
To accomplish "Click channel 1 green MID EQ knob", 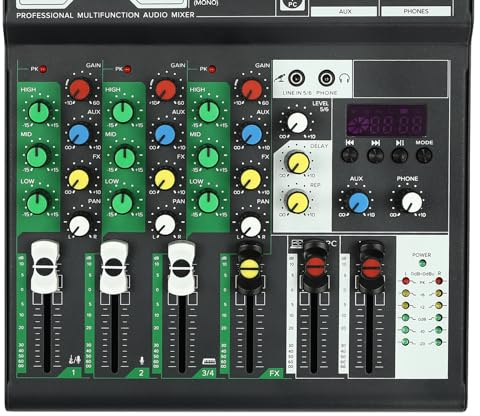I will point(37,157).
